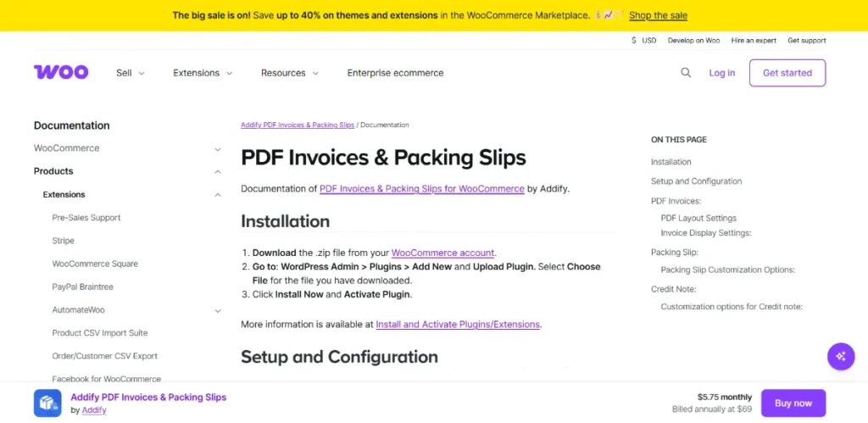The height and width of the screenshot is (423, 868).
Task: Open Install and Activate Plugins/Extensions link
Action: click(x=458, y=324)
